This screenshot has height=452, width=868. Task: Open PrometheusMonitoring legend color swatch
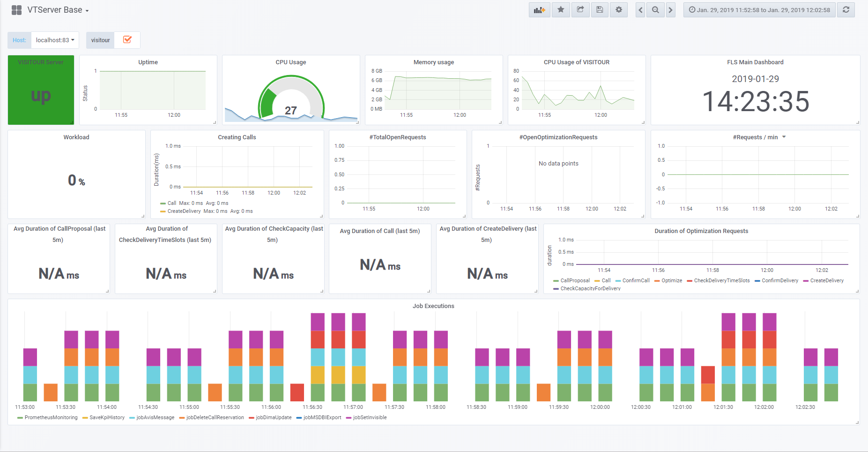[20, 418]
